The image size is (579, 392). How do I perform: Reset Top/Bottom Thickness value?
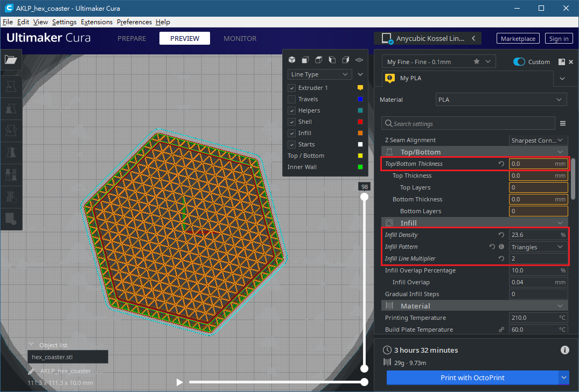pos(501,164)
